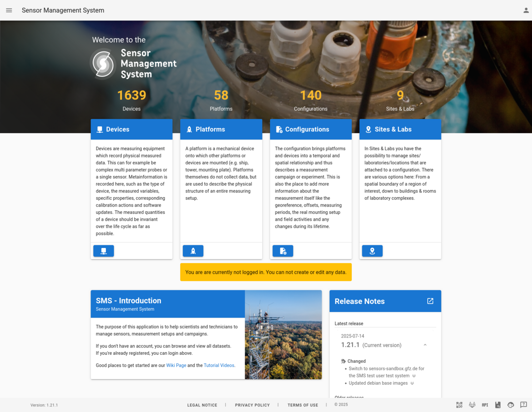This screenshot has height=412, width=532.
Task: Click the release date 2025-07-14
Action: pos(352,336)
